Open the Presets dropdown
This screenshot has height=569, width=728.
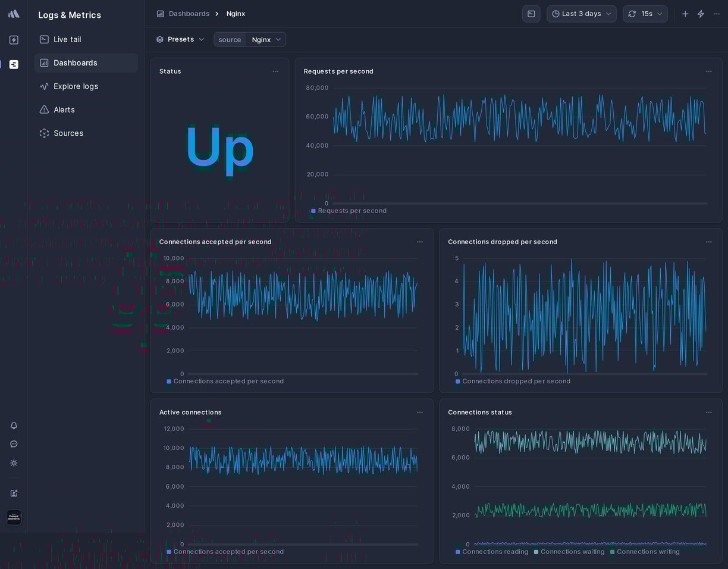180,39
